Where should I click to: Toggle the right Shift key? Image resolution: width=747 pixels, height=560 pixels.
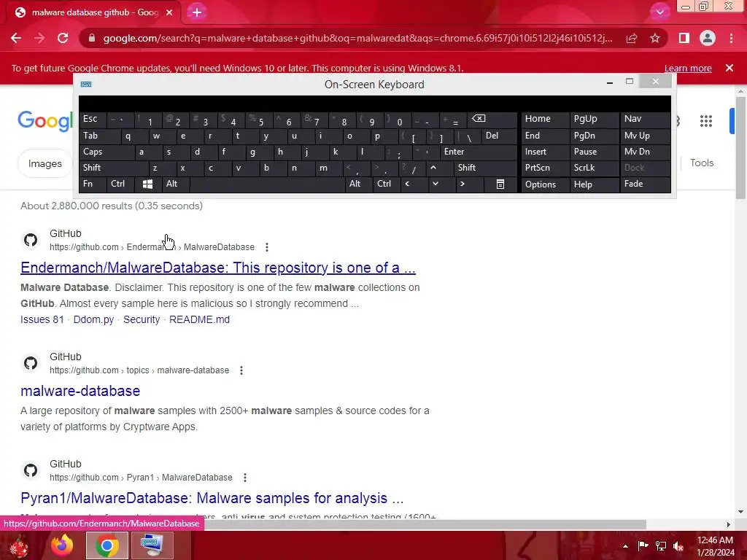(x=485, y=168)
